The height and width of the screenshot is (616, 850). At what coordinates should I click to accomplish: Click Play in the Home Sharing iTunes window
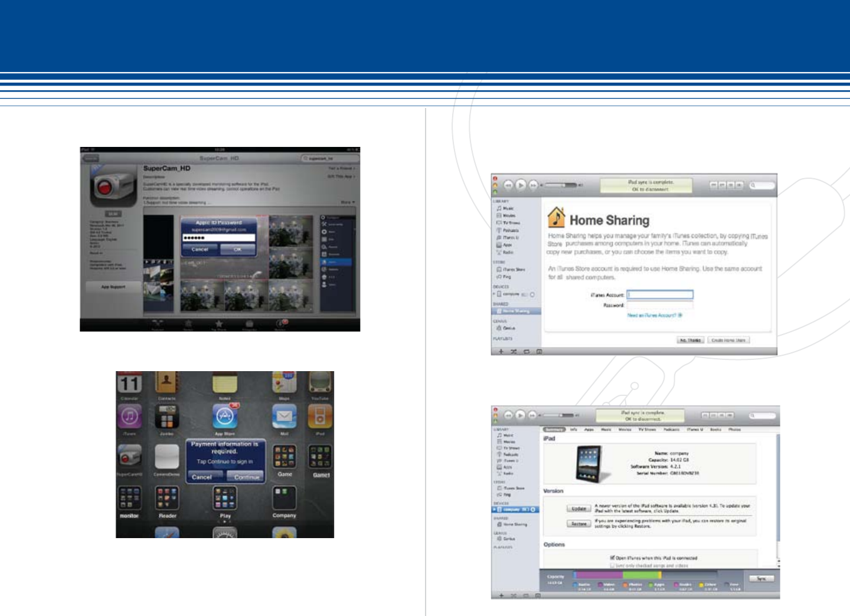(x=521, y=185)
